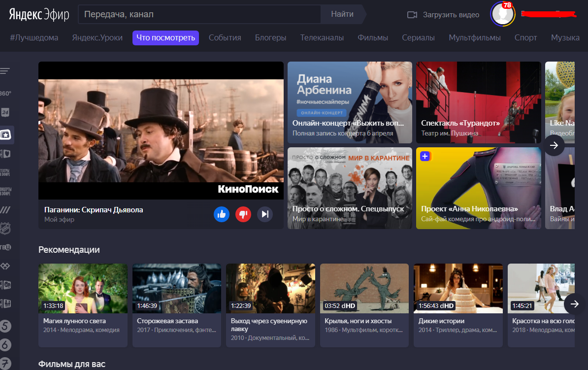Click the Дикие истории title text
This screenshot has height=370, width=588.
click(441, 321)
